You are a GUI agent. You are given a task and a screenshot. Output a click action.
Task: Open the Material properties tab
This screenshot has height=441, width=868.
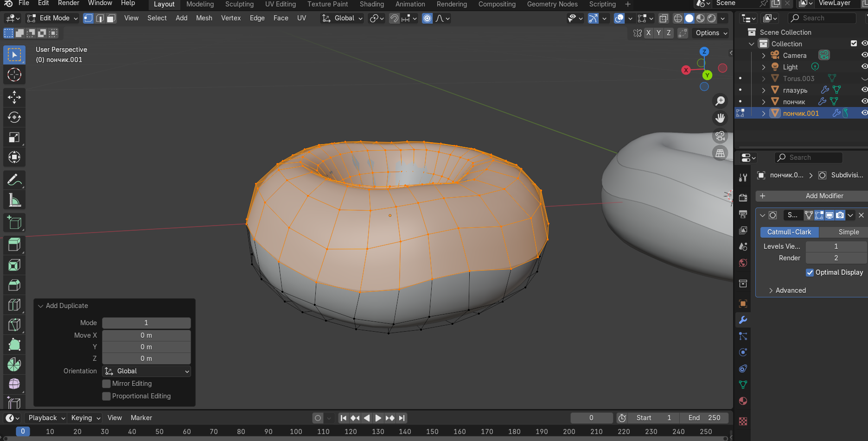coord(743,401)
